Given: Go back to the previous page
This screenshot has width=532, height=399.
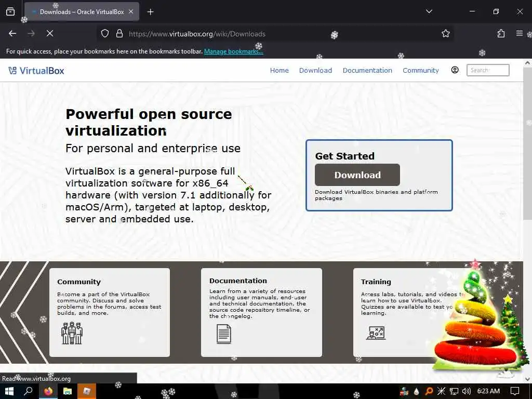Looking at the screenshot, I should 12,33.
